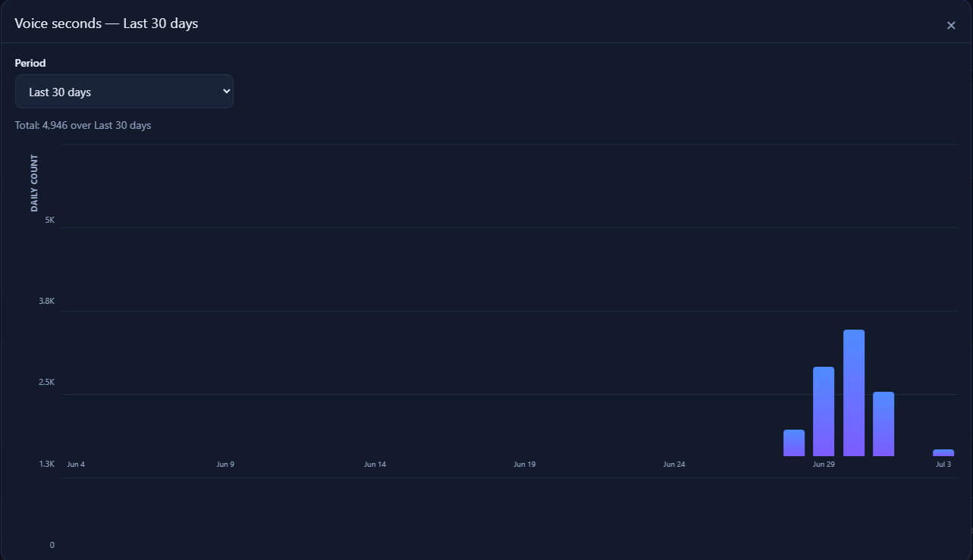This screenshot has height=560, width=973.
Task: Click the DAILY COUNT axis title
Action: (x=34, y=183)
